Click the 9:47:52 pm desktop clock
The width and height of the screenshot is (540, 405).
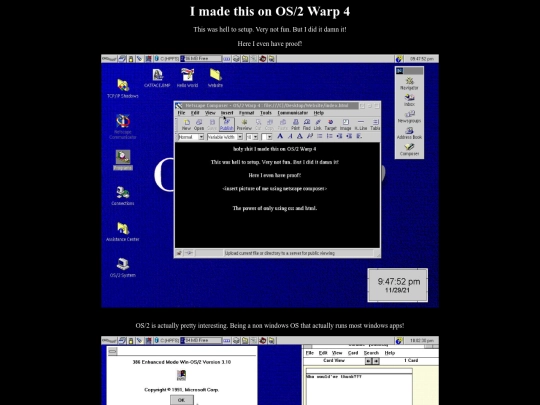(x=398, y=285)
